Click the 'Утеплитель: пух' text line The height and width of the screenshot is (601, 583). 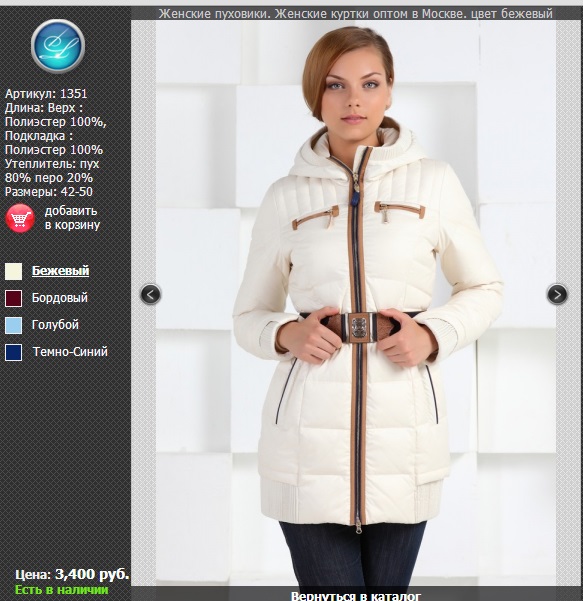tap(52, 164)
